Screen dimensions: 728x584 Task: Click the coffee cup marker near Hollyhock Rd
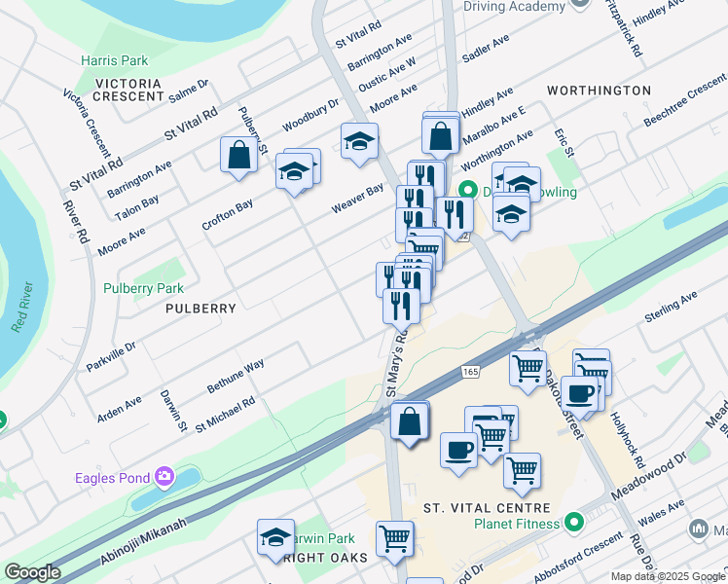tap(579, 395)
